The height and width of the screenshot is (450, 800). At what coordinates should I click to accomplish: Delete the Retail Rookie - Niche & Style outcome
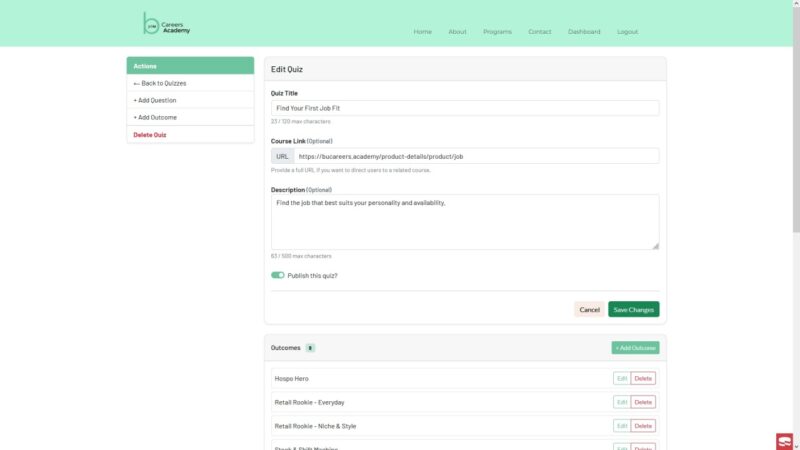(643, 426)
